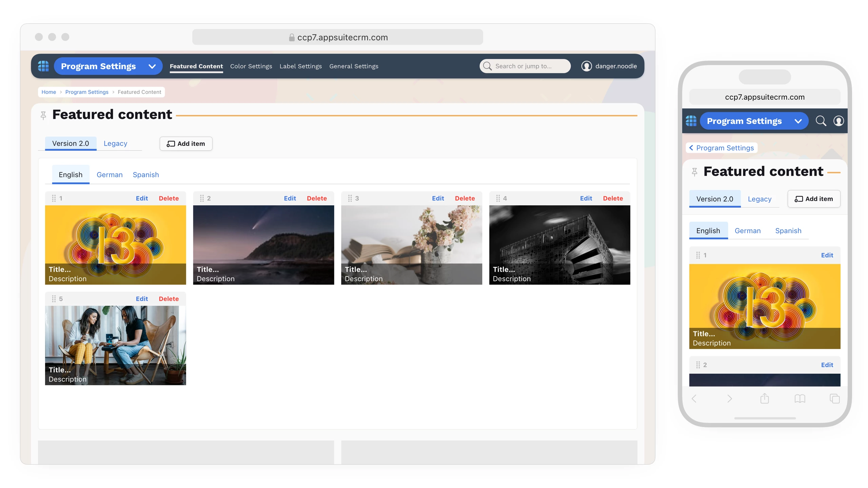Delete desktop featured item 2
The image size is (868, 488).
316,198
